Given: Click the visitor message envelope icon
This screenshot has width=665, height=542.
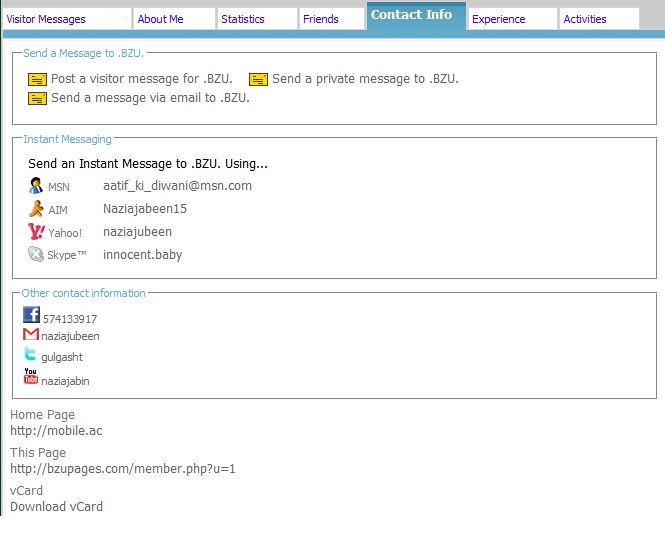Looking at the screenshot, I should pos(37,79).
